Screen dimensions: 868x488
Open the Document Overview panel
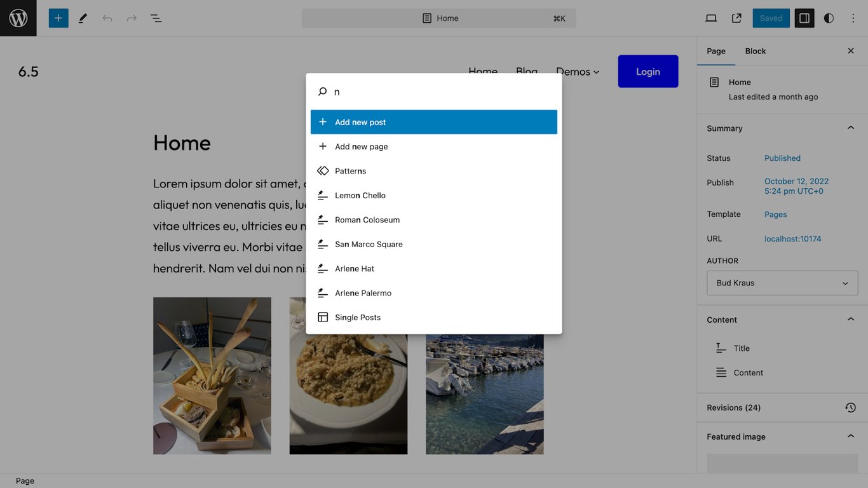[156, 18]
